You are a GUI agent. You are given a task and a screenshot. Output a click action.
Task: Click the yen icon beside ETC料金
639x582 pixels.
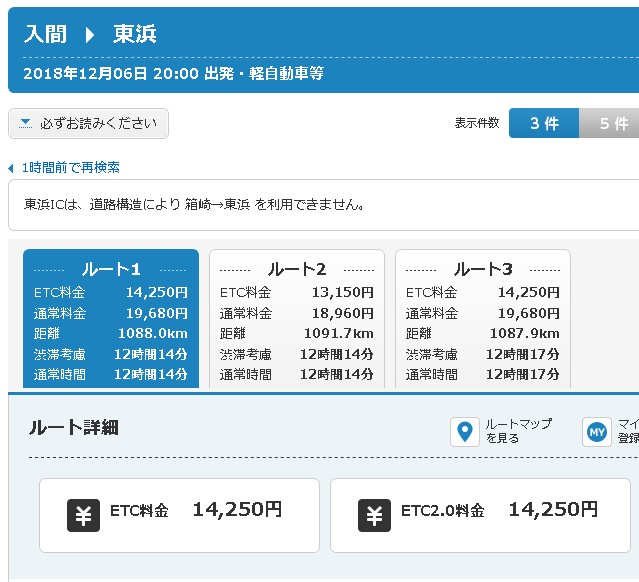(x=84, y=514)
